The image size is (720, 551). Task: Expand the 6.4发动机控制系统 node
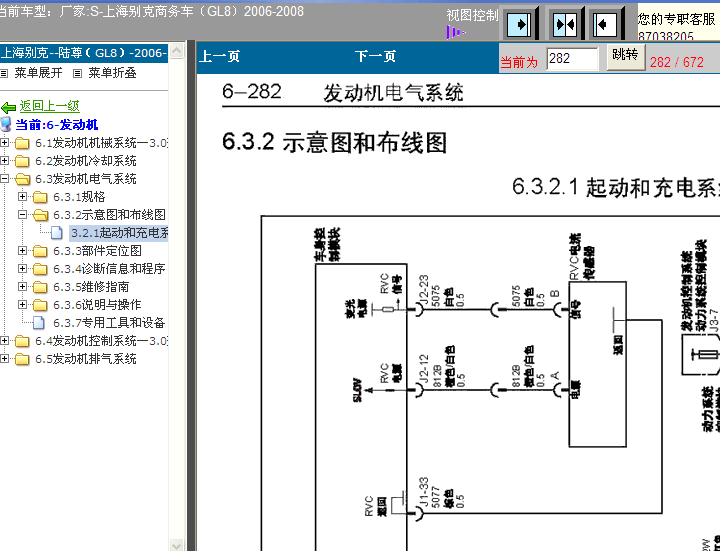point(5,340)
